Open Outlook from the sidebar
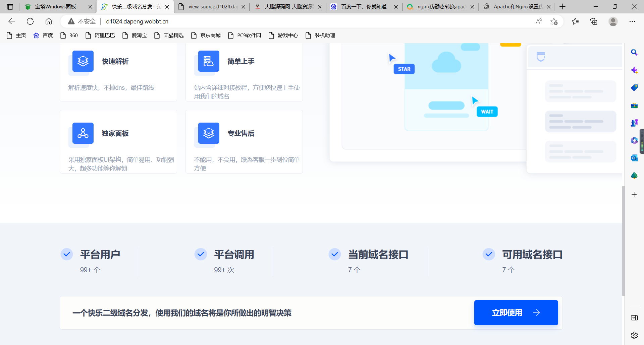Viewport: 644px width, 345px height. click(634, 158)
